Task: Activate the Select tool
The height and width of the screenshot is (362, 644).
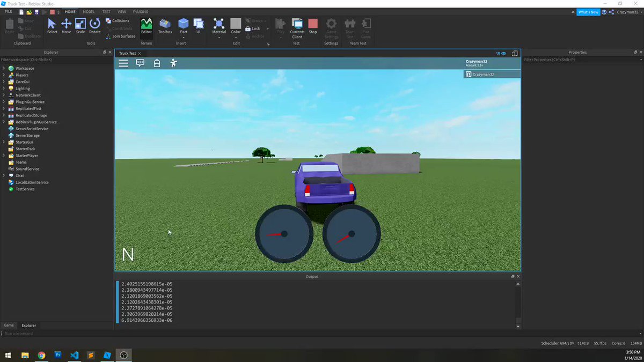Action: (52, 26)
